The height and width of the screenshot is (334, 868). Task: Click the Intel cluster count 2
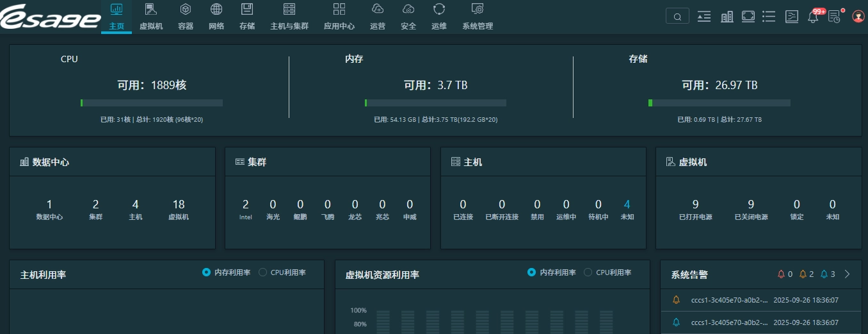click(246, 205)
